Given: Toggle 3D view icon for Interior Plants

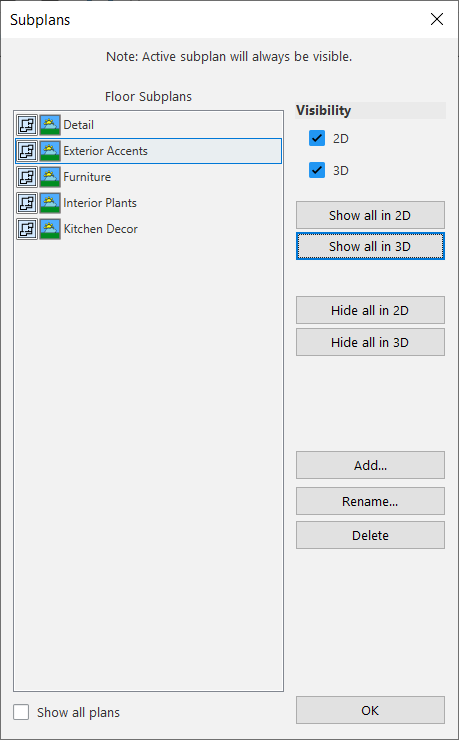Looking at the screenshot, I should pos(50,203).
